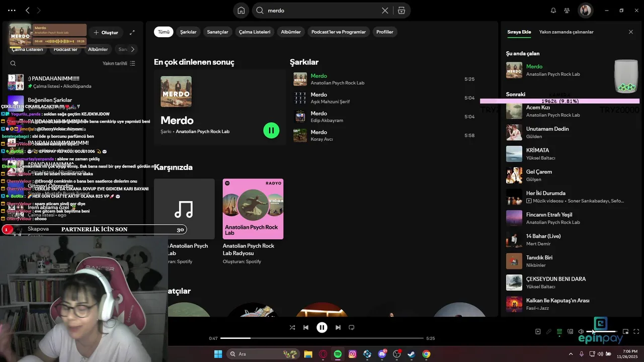Seek on the song progress bar

322,338
